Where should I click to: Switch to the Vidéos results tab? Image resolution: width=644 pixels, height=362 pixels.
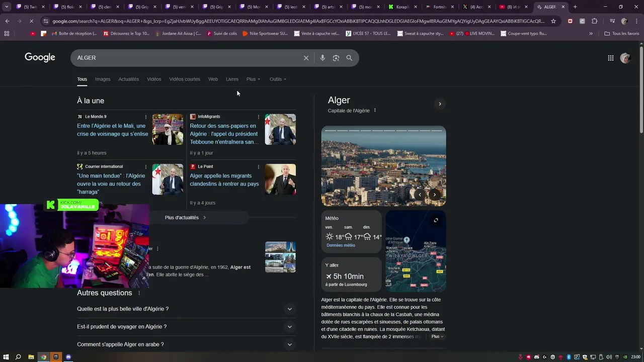(154, 79)
